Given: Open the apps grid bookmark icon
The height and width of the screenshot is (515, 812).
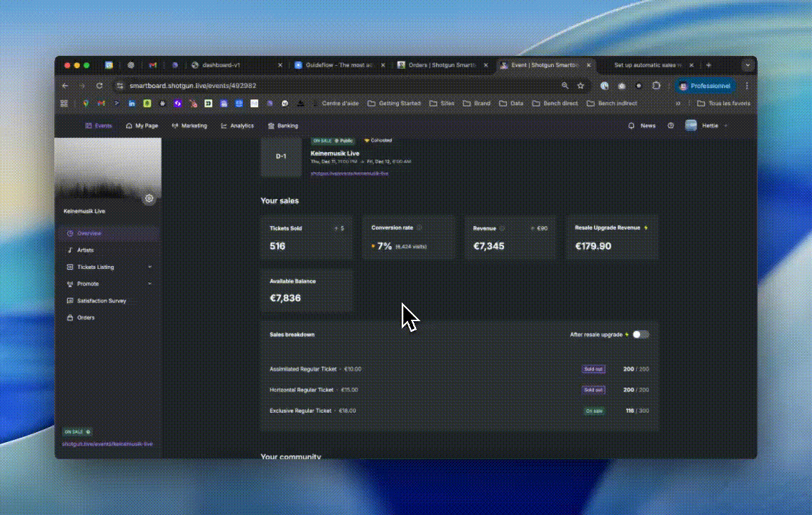Looking at the screenshot, I should [x=64, y=104].
